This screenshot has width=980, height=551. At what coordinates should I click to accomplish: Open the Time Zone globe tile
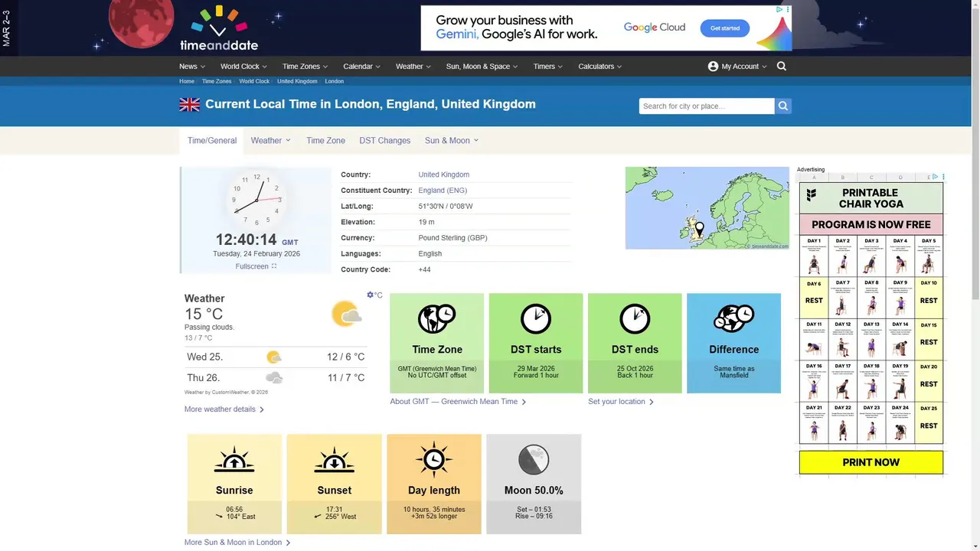437,343
